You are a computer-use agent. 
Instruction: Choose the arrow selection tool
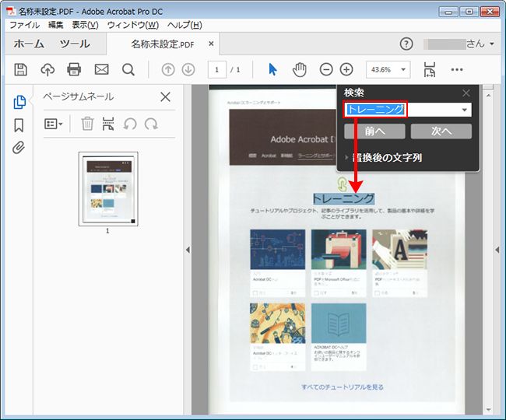pyautogui.click(x=272, y=69)
